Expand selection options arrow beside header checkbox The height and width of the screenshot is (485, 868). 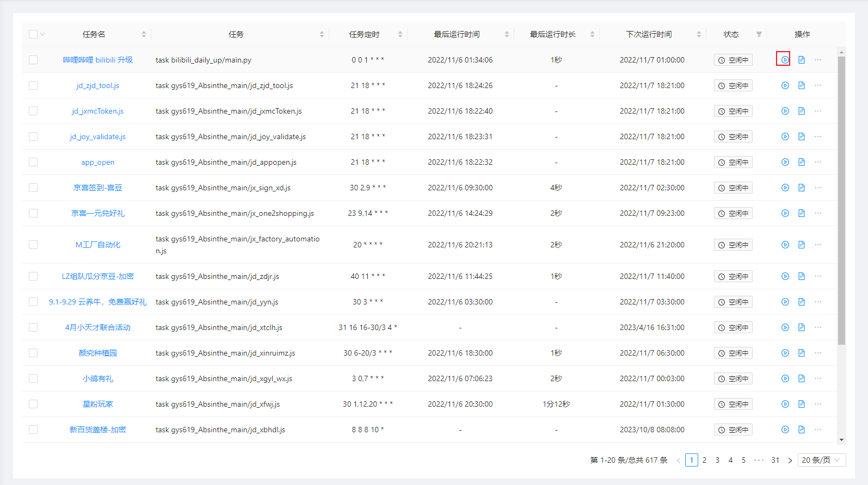pos(42,34)
